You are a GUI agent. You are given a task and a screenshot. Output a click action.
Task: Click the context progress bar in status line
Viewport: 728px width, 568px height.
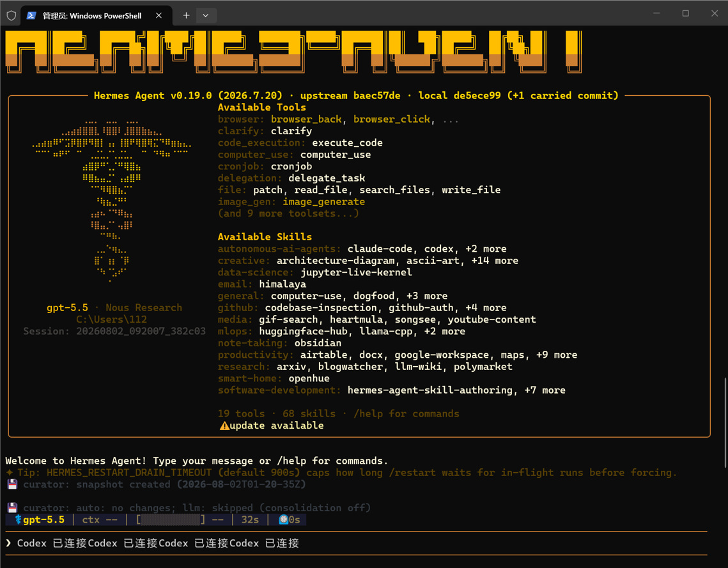pyautogui.click(x=171, y=519)
